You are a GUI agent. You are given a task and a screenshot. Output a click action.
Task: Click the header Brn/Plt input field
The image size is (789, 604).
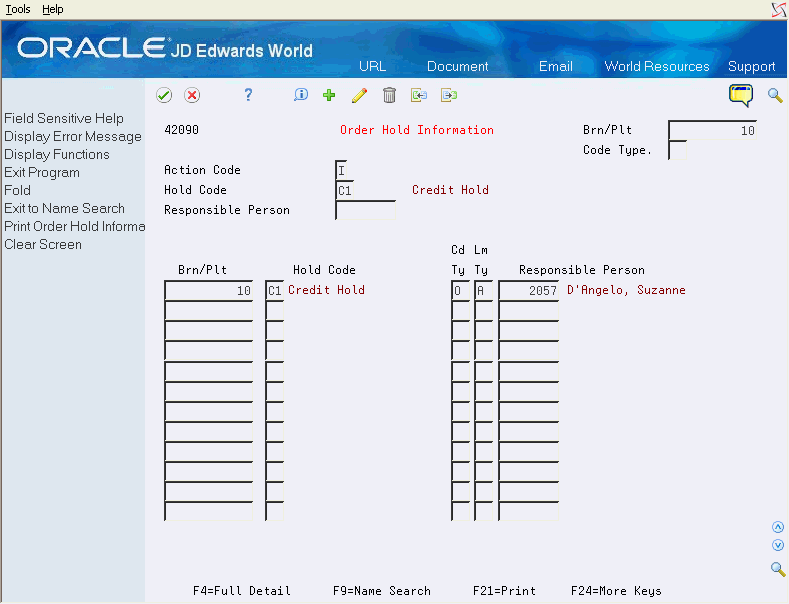[x=713, y=130]
